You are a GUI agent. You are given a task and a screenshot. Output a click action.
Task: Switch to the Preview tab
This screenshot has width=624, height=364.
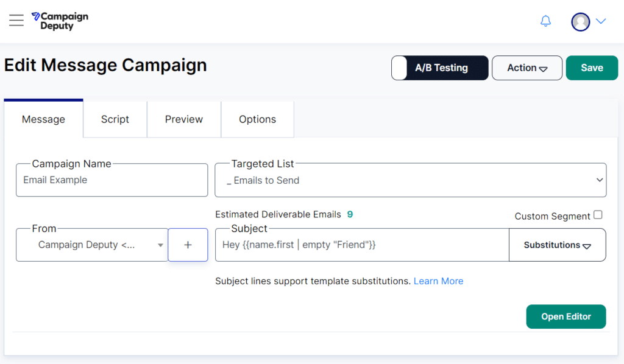coord(184,119)
